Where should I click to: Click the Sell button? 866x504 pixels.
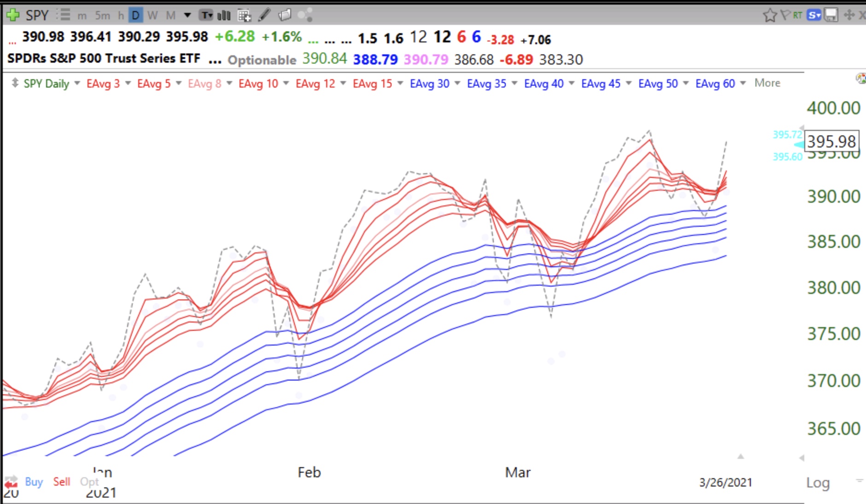(62, 481)
